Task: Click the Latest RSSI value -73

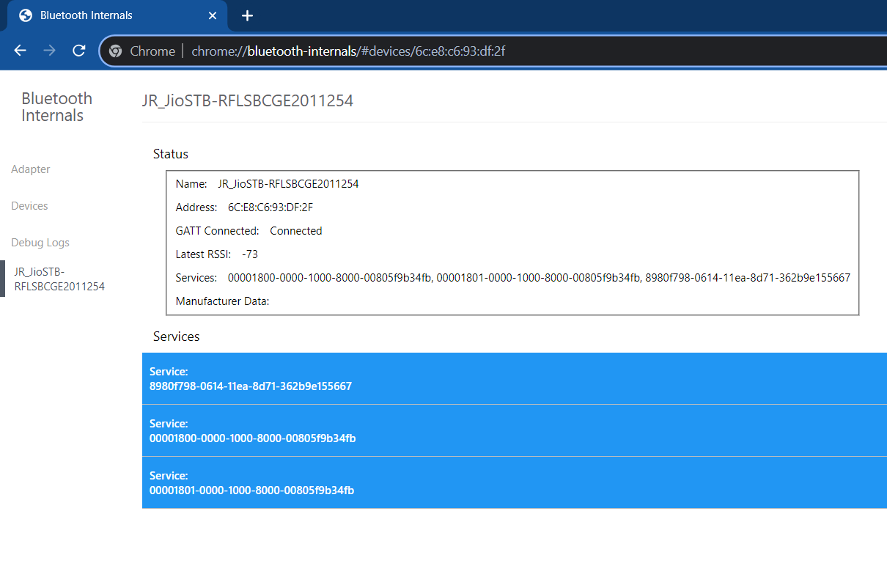Action: (250, 254)
